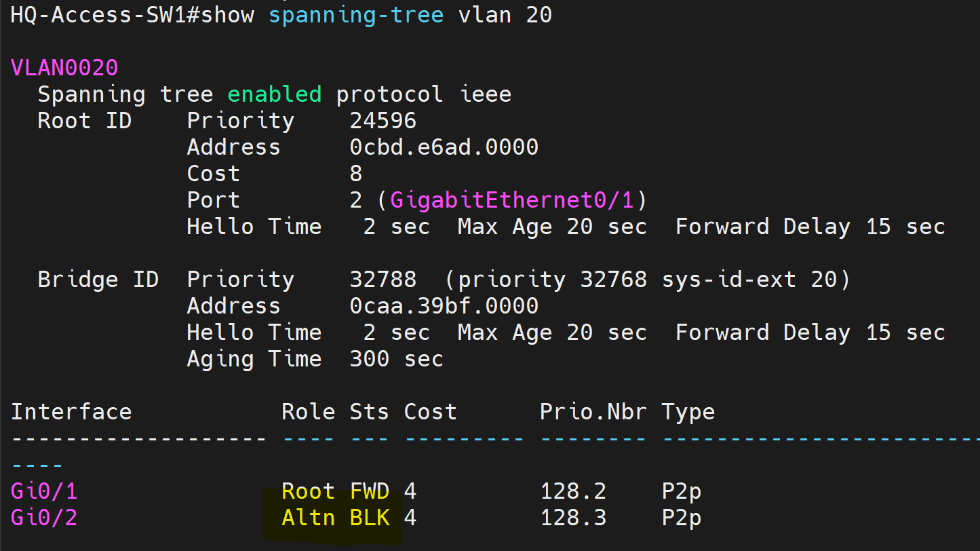Click the Prio.Nbr column header

[593, 412]
